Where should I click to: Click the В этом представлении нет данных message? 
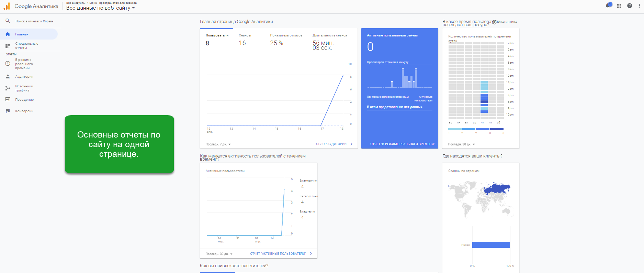[x=395, y=107]
